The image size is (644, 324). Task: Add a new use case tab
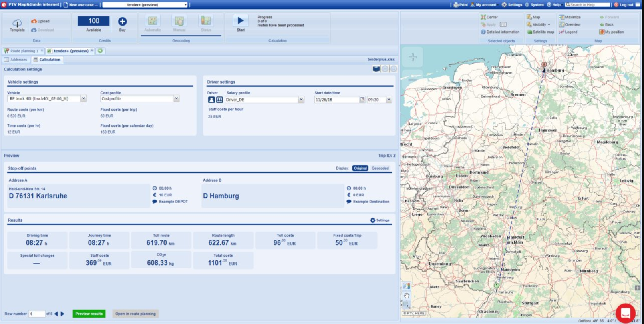[100, 51]
